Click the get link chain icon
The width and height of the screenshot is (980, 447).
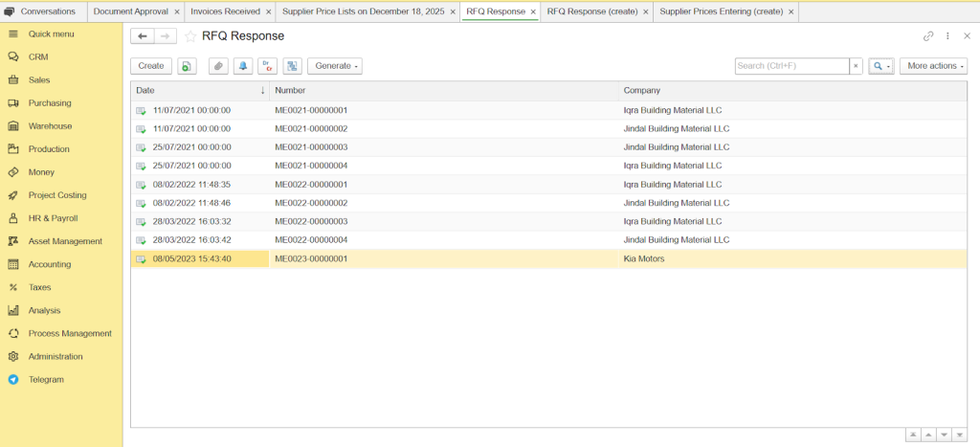tap(927, 36)
